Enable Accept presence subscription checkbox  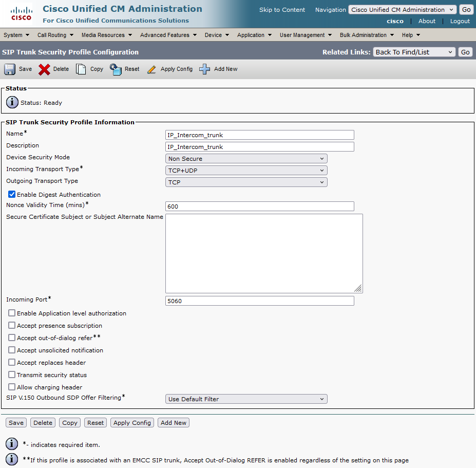(12, 325)
